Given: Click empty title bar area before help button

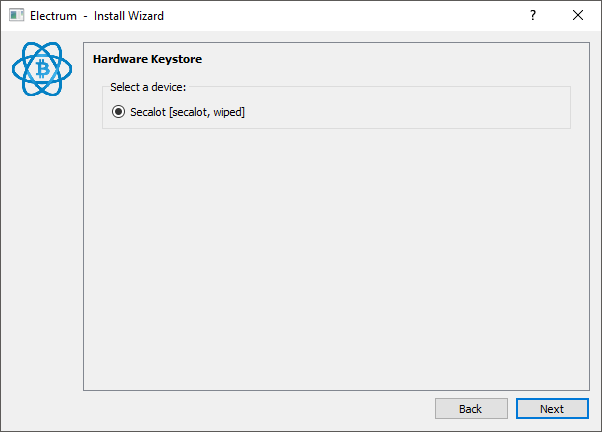Looking at the screenshot, I should click(x=350, y=16).
